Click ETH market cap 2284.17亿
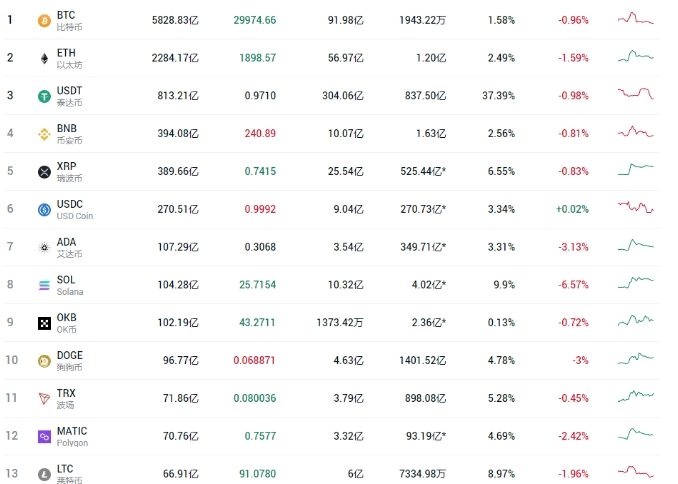This screenshot has height=484, width=678. (x=175, y=58)
